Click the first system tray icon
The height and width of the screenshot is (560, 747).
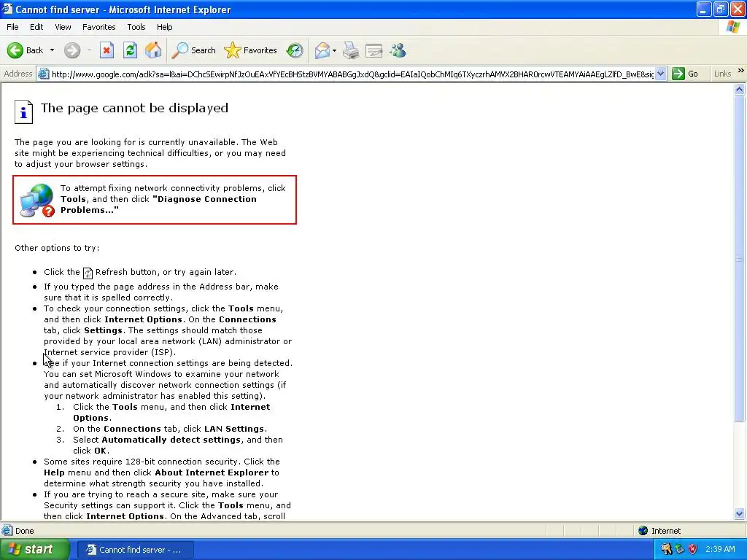[666, 549]
